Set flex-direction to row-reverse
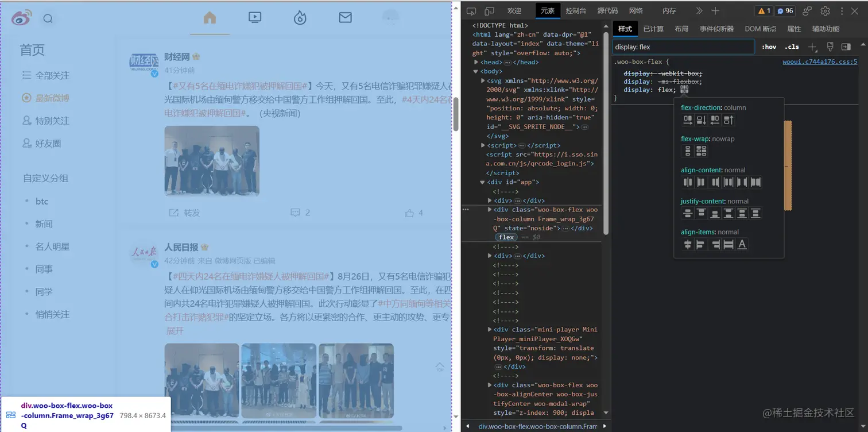868x432 pixels. [715, 120]
